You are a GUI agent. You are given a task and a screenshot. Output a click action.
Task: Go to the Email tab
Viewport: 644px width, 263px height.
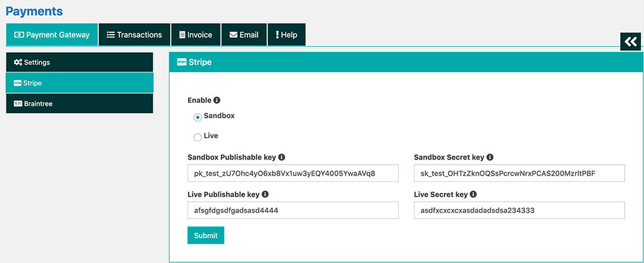tap(244, 35)
